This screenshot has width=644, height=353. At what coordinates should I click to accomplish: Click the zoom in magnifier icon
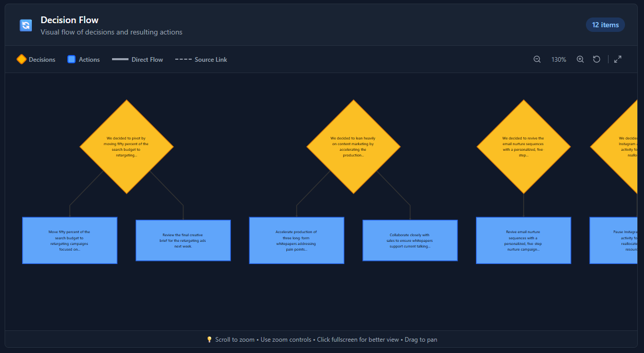pyautogui.click(x=580, y=59)
